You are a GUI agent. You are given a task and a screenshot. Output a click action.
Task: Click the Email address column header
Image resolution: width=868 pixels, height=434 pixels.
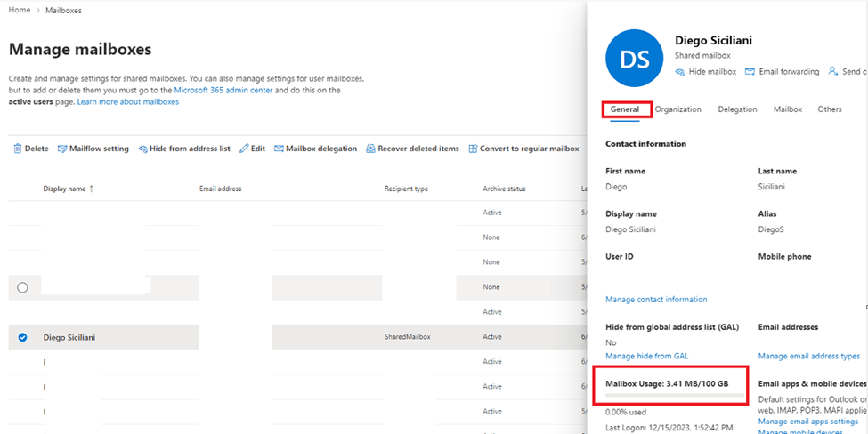[x=220, y=189]
